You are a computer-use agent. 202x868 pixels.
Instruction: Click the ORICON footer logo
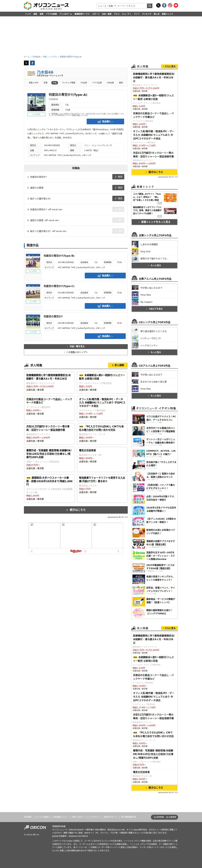tap(35, 827)
